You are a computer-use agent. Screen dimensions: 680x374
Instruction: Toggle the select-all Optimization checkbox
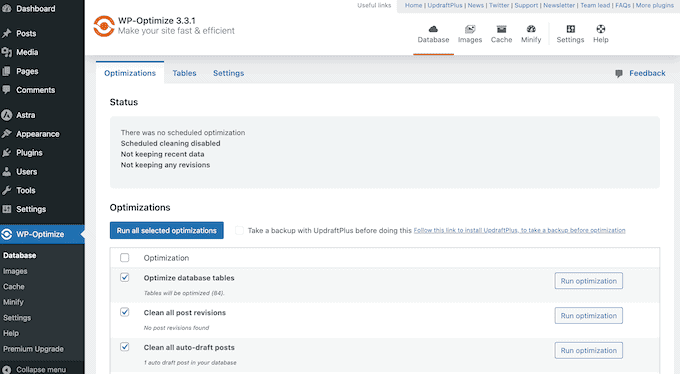124,258
